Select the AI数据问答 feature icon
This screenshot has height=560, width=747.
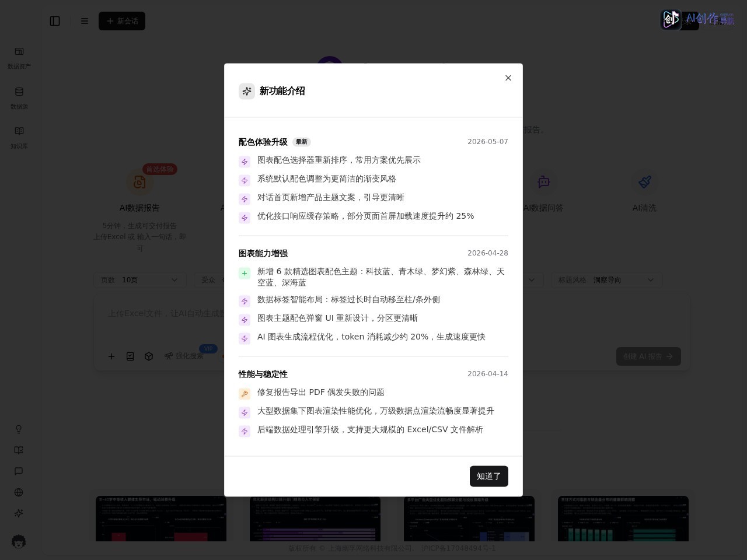pyautogui.click(x=544, y=182)
